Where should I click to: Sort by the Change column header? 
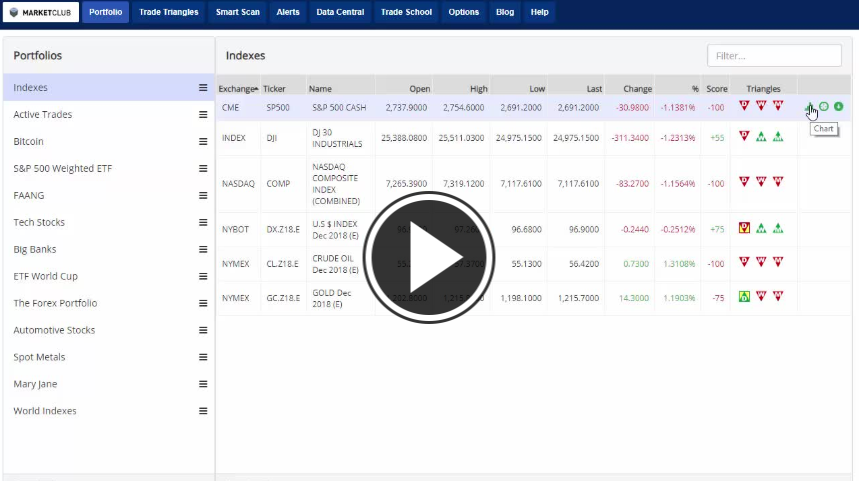tap(637, 89)
